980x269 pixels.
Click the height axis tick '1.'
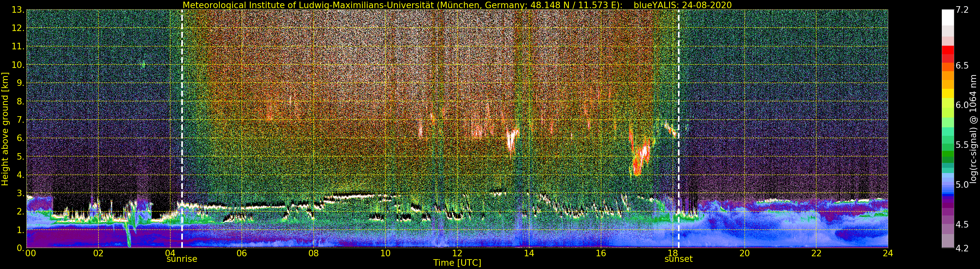tap(21, 230)
